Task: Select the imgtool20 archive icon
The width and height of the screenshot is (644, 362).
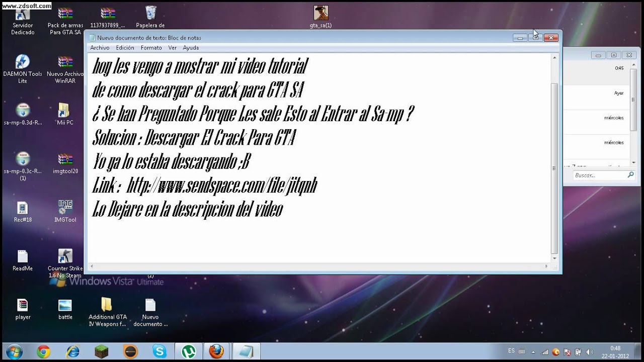Action: [x=65, y=163]
